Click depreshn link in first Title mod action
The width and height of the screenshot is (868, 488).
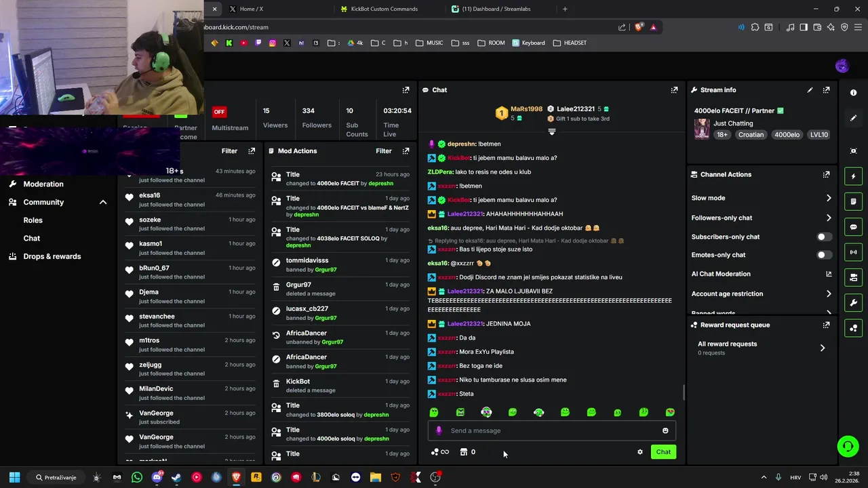point(380,183)
